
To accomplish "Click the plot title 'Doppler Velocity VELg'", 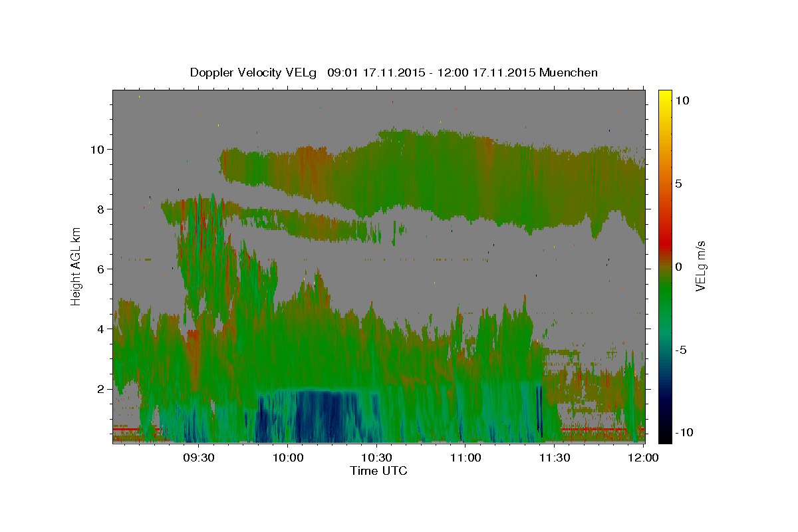I will coord(255,72).
